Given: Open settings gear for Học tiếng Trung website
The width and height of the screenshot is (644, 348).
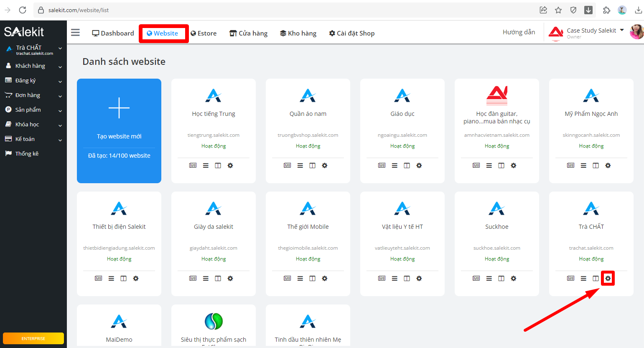Looking at the screenshot, I should pos(230,166).
